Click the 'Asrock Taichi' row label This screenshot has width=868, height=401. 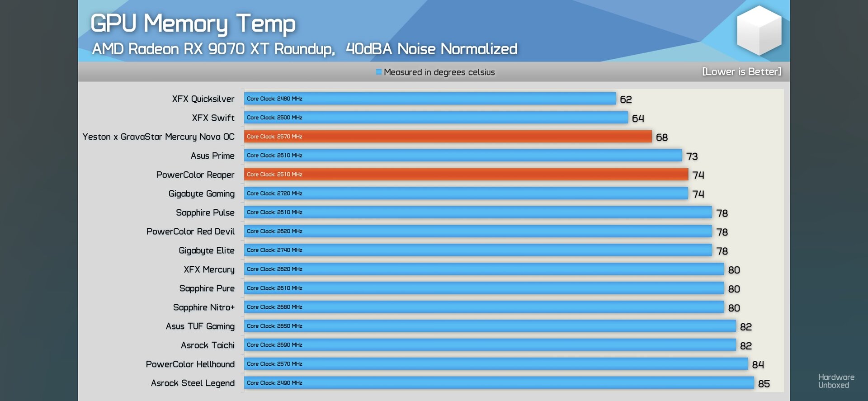pyautogui.click(x=208, y=345)
